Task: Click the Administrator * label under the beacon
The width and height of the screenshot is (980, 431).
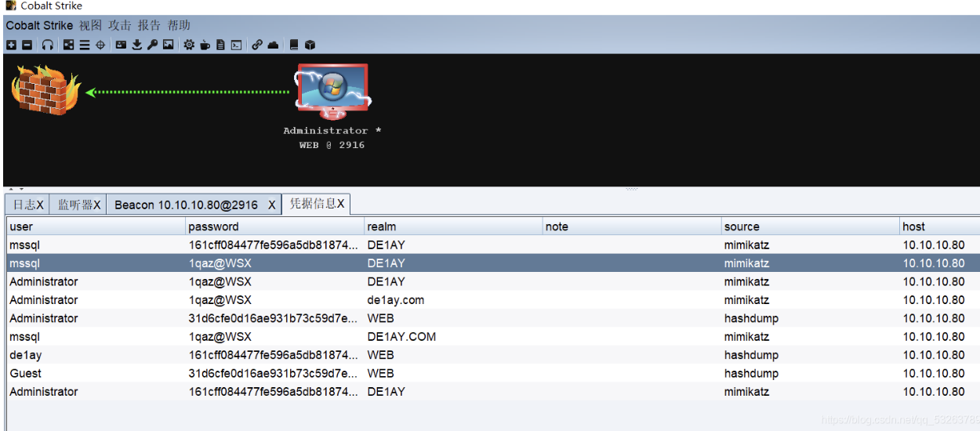Action: [x=332, y=131]
